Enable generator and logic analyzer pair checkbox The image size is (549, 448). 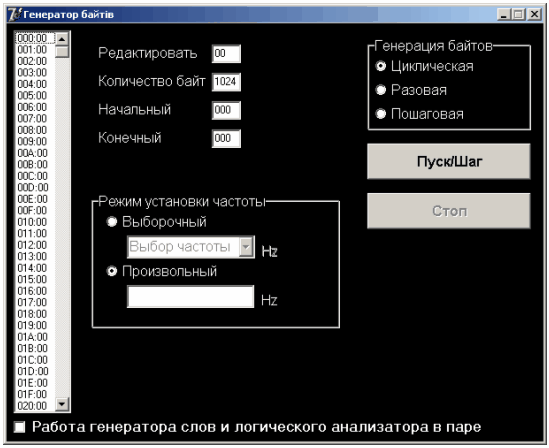(x=20, y=427)
